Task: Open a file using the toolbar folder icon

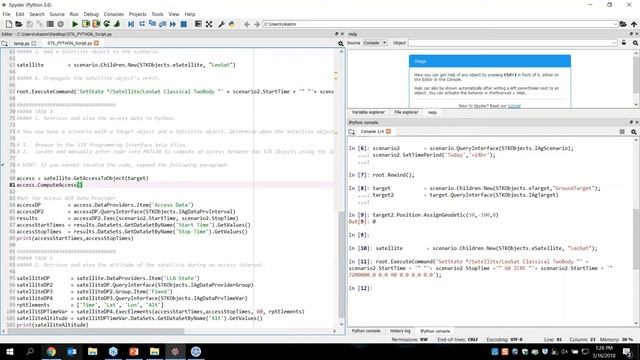Action: (19, 24)
